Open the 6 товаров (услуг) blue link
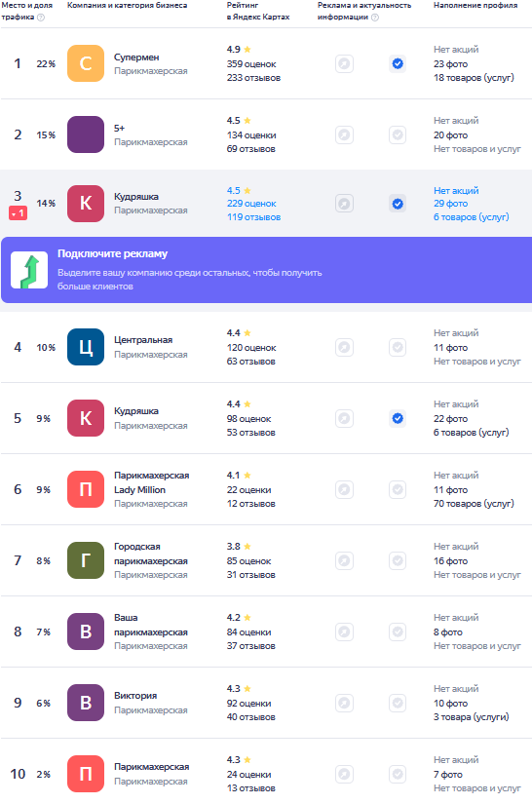Image resolution: width=532 pixels, height=804 pixels. [471, 217]
